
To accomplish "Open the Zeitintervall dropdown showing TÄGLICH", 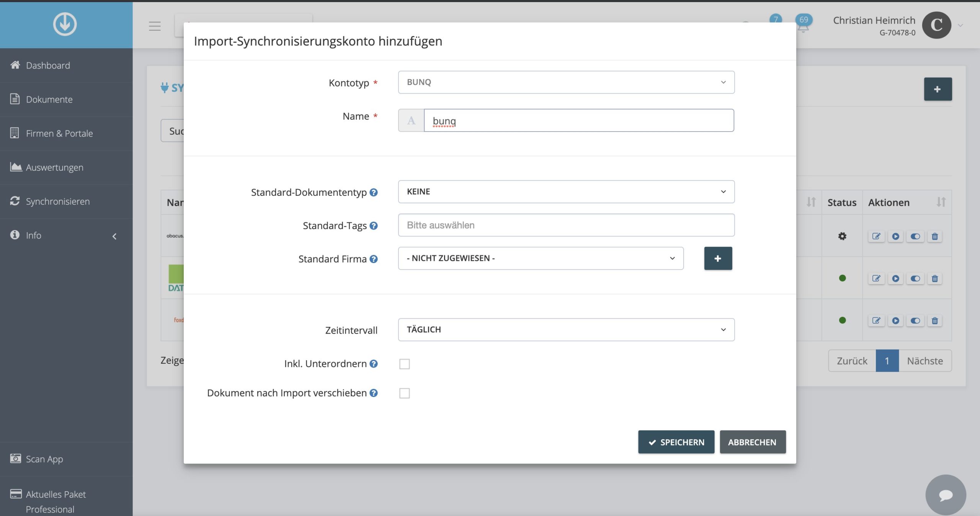I will pos(566,330).
